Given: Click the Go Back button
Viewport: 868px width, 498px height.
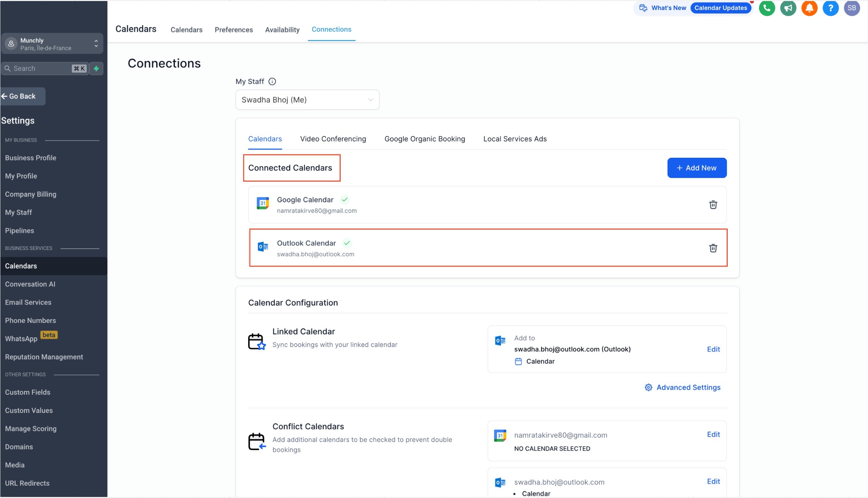Looking at the screenshot, I should pos(22,96).
